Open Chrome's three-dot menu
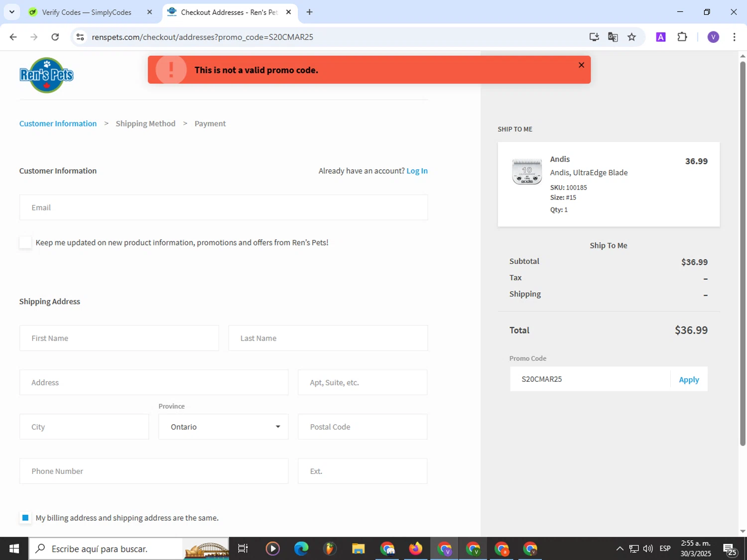 tap(734, 37)
